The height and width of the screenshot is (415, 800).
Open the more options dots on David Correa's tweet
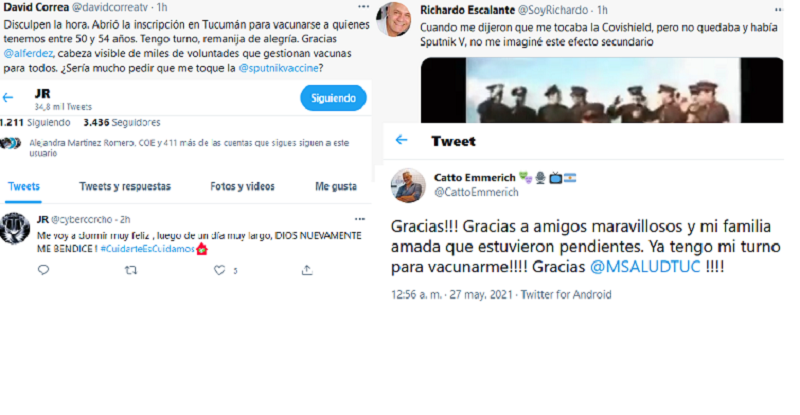363,7
